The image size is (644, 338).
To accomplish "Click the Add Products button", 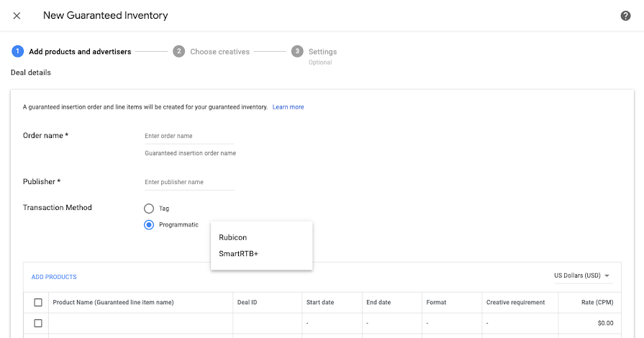I will (54, 277).
